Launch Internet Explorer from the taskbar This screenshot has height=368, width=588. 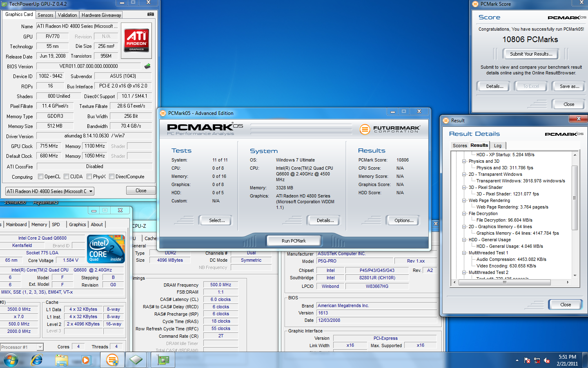(37, 360)
